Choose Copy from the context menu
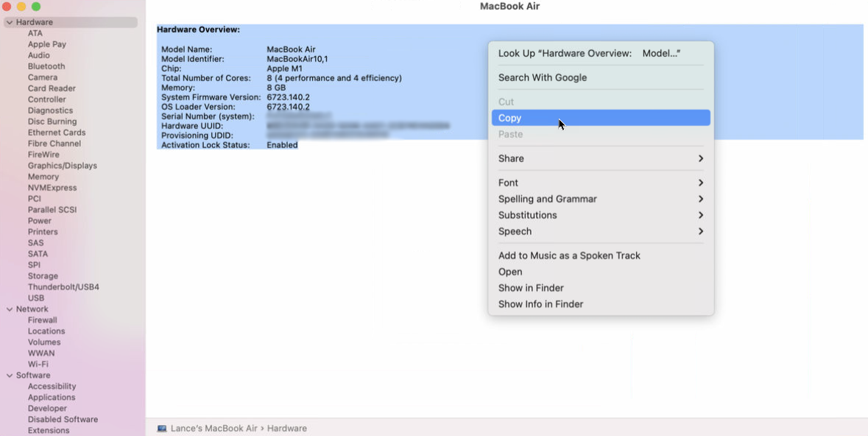 pos(601,118)
